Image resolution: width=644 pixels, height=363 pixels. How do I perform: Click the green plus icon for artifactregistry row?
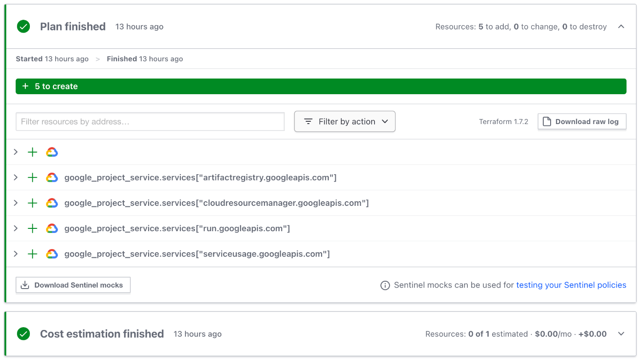tap(32, 177)
